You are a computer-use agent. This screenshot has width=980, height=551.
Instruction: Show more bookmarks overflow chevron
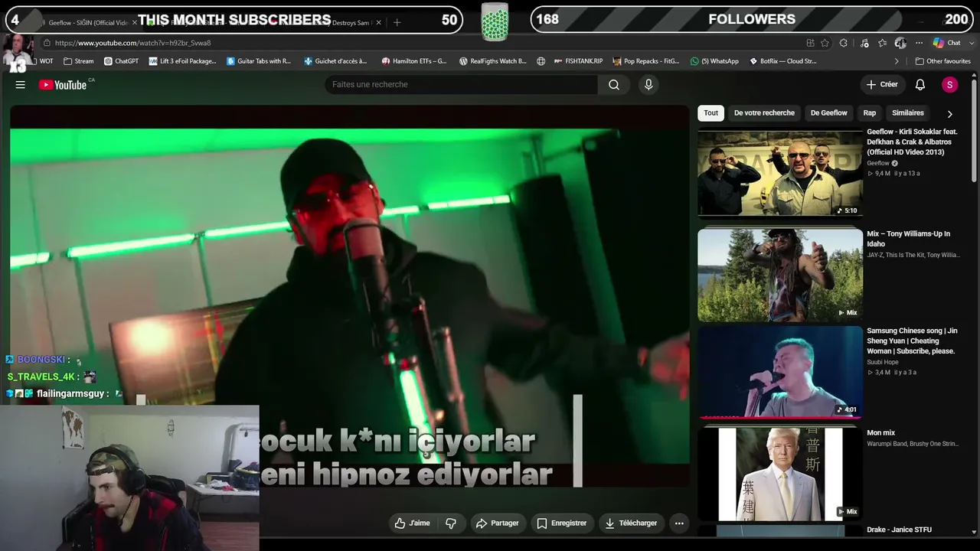897,61
